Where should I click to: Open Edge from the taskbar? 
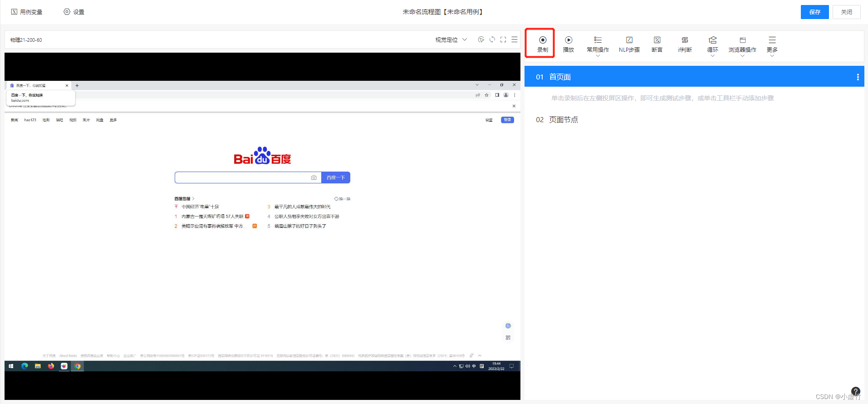(x=25, y=366)
